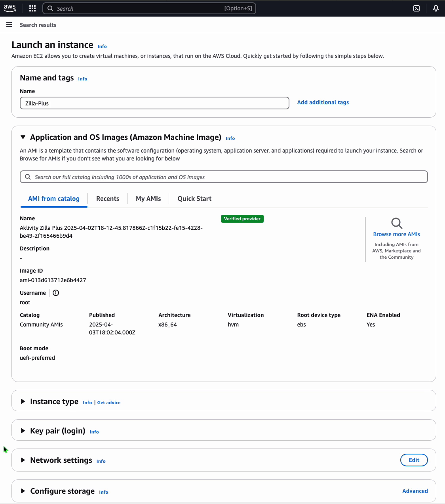Click the Browse more AMIs magnifier icon
Image resolution: width=445 pixels, height=504 pixels.
click(x=396, y=223)
